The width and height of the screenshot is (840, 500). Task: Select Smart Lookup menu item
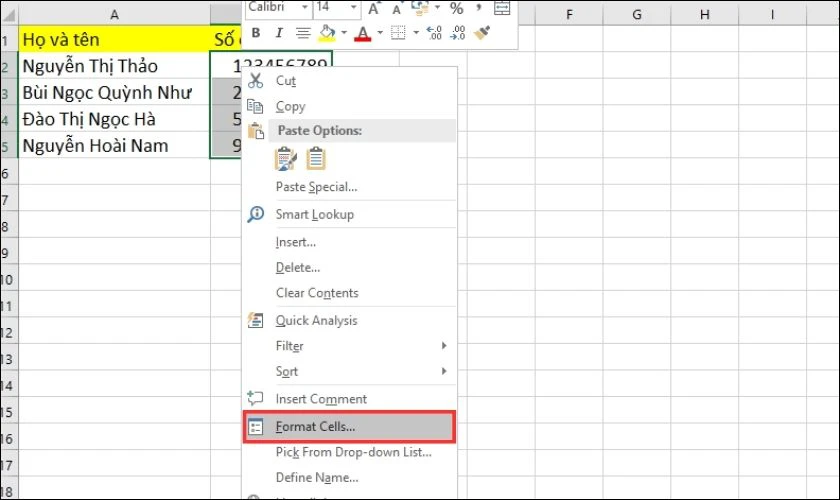[x=350, y=214]
